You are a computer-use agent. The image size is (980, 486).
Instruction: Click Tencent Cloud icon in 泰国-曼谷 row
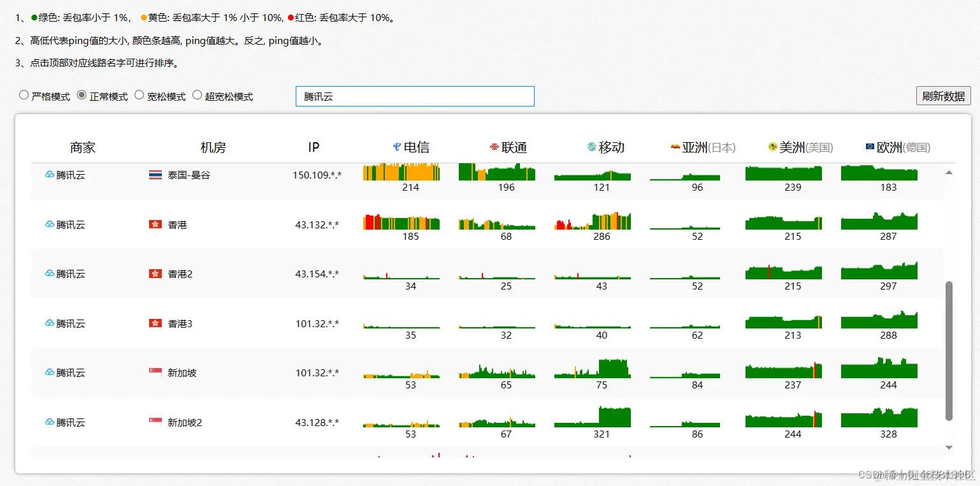point(50,174)
